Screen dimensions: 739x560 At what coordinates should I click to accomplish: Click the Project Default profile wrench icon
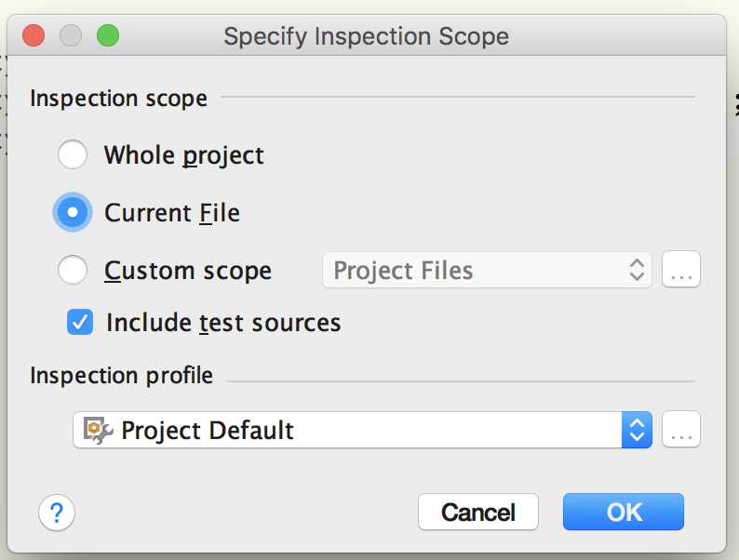point(98,430)
